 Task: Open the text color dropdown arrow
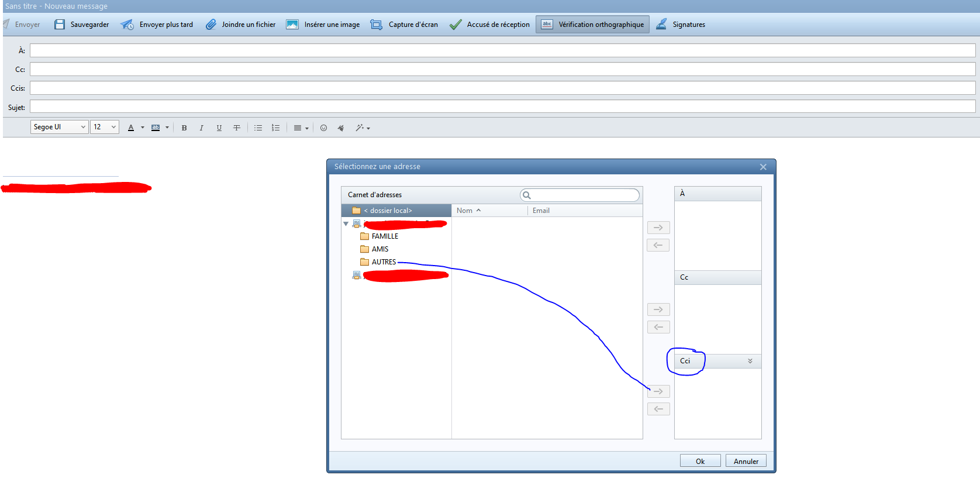(x=143, y=128)
